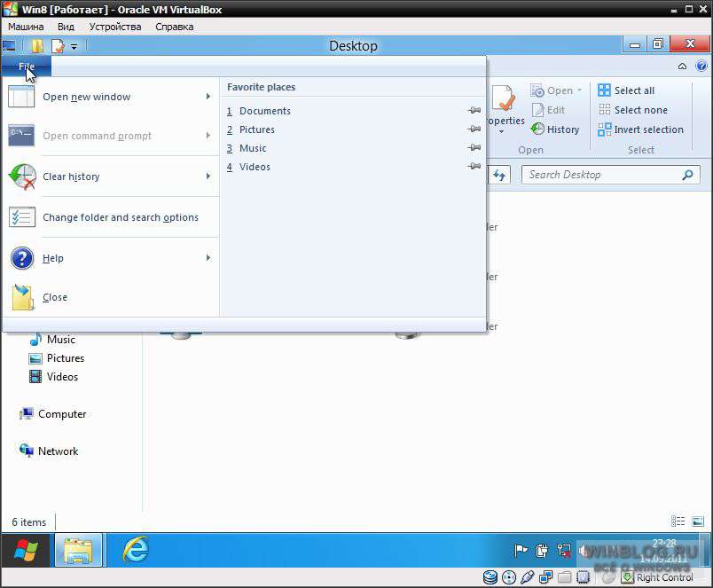Click the VirtualBox hard disk status icon
The height and width of the screenshot is (588, 713).
coord(490,577)
